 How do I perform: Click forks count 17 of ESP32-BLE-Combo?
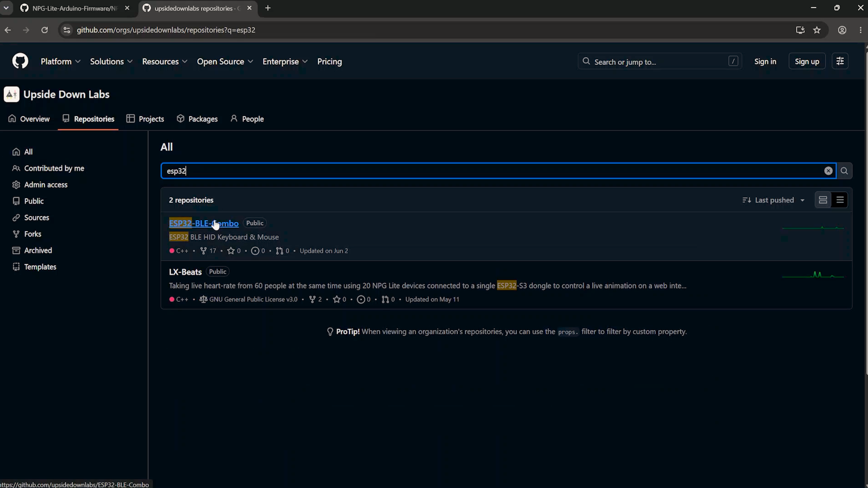208,251
